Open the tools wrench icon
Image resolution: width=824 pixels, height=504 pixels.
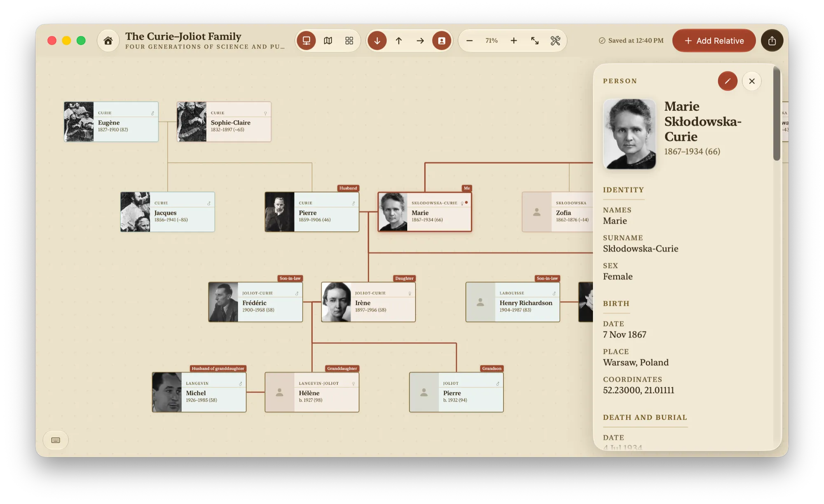pyautogui.click(x=555, y=40)
